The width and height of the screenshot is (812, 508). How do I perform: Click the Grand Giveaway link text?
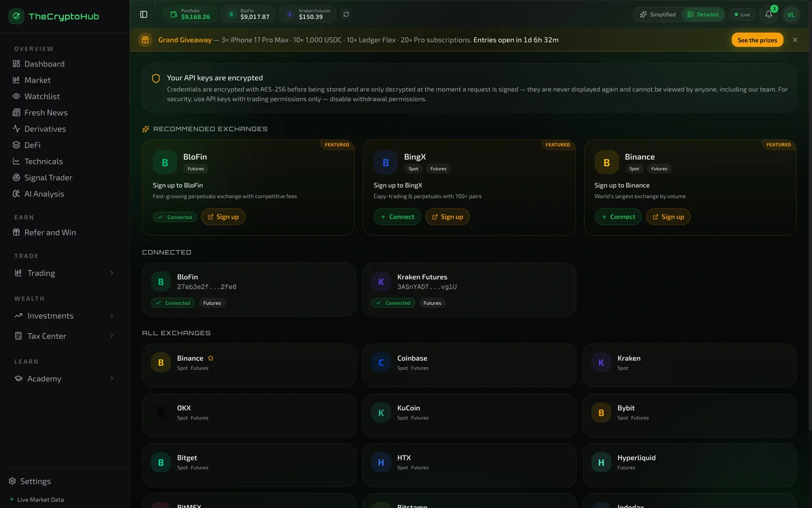coord(185,40)
